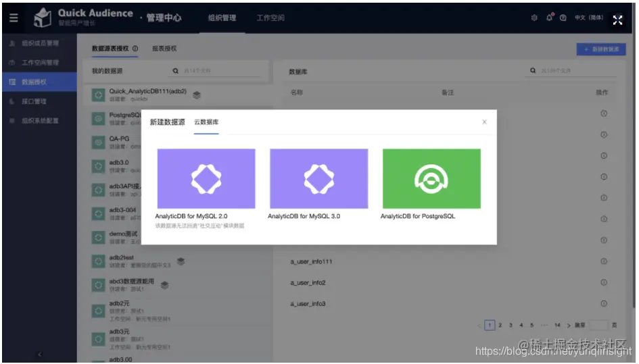Click a_user_info2 table name
The height and width of the screenshot is (364, 639).
pos(308,282)
